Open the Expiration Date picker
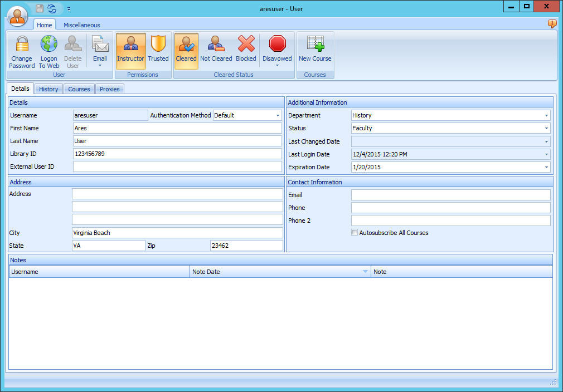This screenshot has height=392, width=563. 547,167
